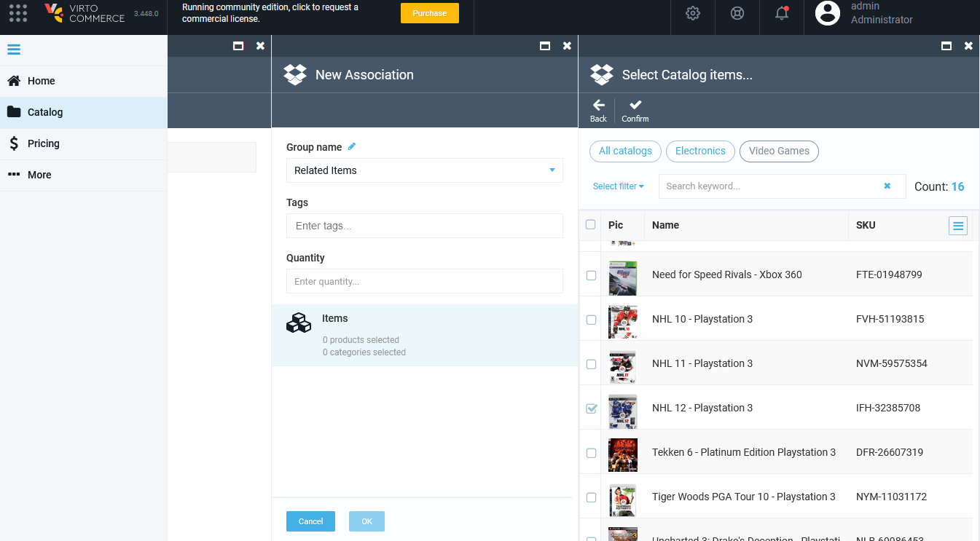Open Pricing in the sidebar
Image resolution: width=980 pixels, height=541 pixels.
tap(84, 143)
